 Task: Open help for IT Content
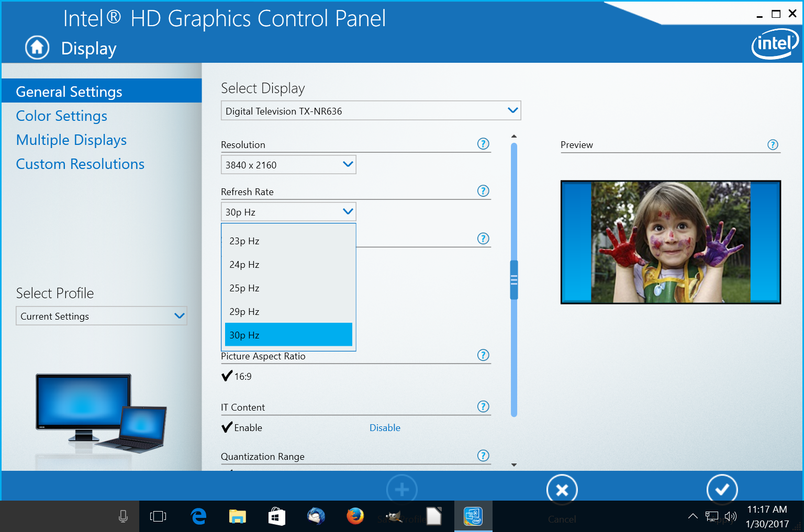coord(483,406)
